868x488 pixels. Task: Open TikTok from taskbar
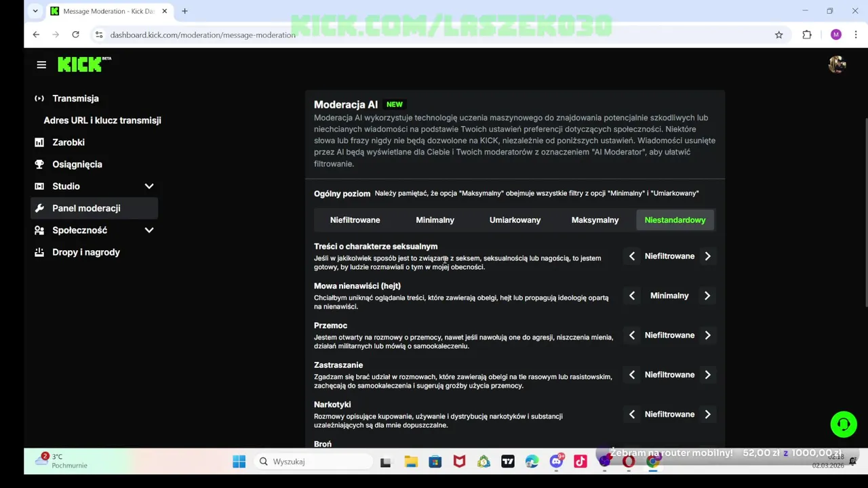[x=580, y=462]
